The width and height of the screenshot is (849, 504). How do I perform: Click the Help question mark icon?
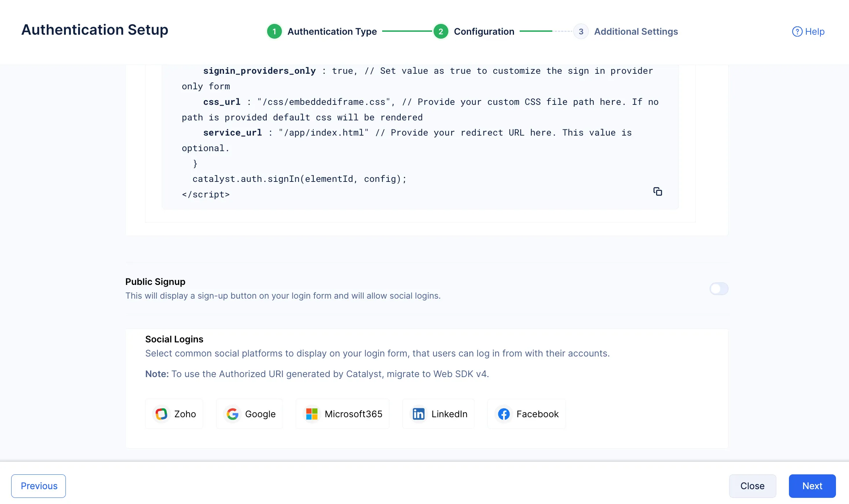(797, 32)
